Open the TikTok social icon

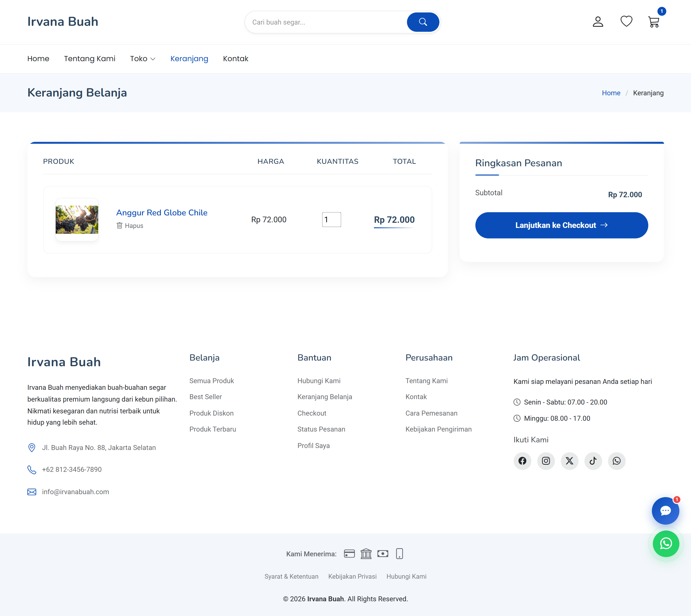[593, 461]
